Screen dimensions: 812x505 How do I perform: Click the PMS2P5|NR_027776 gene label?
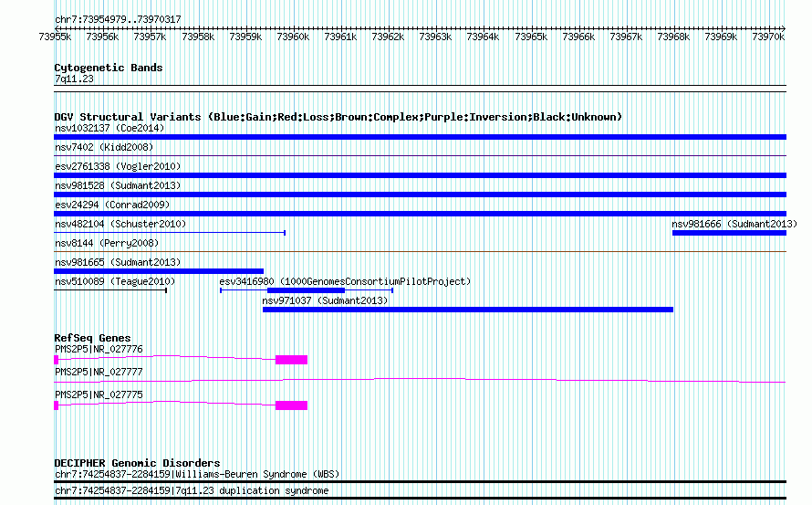pos(99,350)
